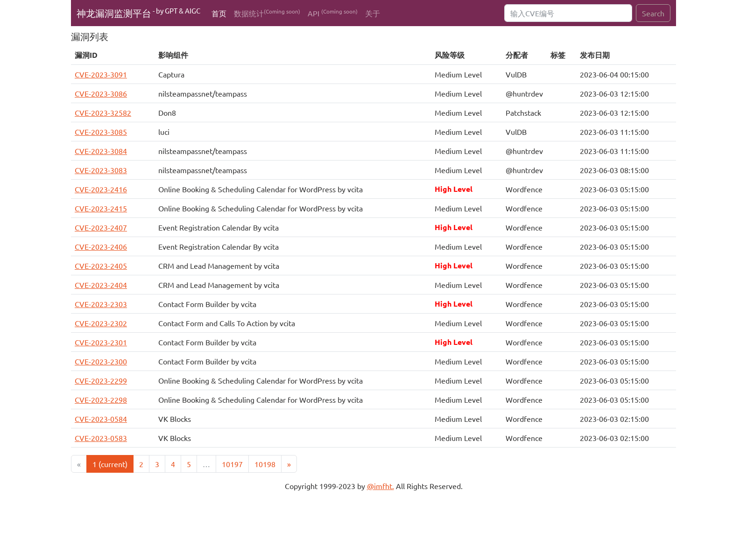Open CVE-2023-3091 details link
Image resolution: width=747 pixels, height=560 pixels.
pos(101,75)
